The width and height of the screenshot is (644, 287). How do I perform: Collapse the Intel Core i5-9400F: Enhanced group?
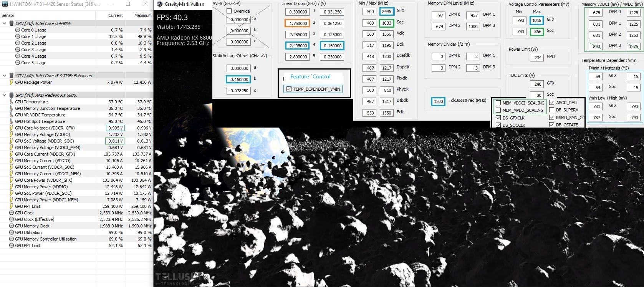pos(5,76)
